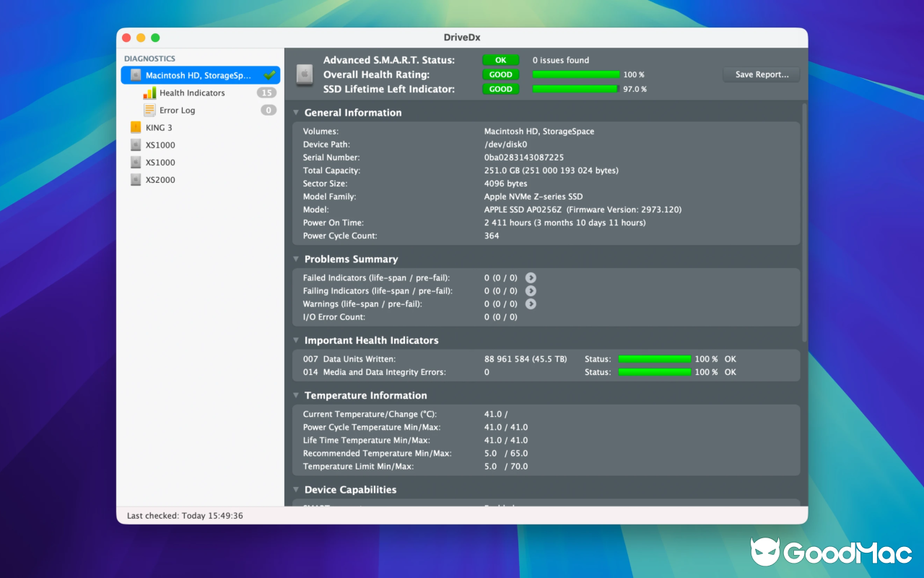Click the DriveDx window title
The width and height of the screenshot is (924, 578).
tap(462, 38)
